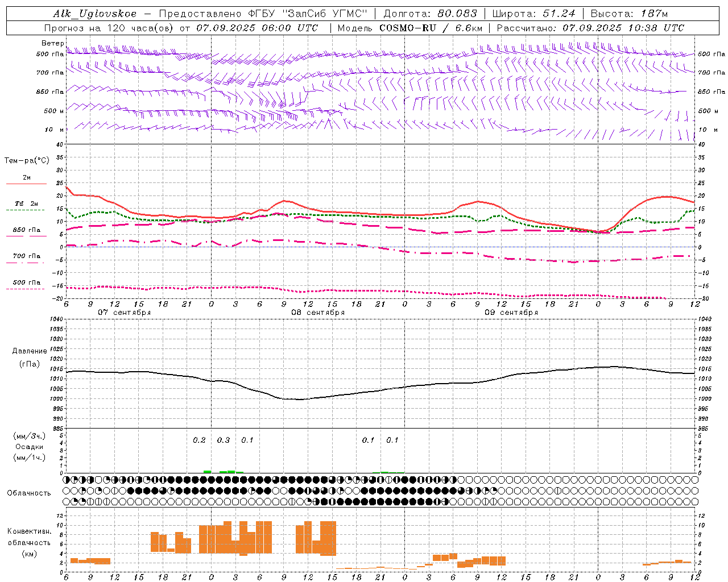The width and height of the screenshot is (728, 582).
Task: Click the 'Ветер' wind panel label
Action: click(53, 43)
